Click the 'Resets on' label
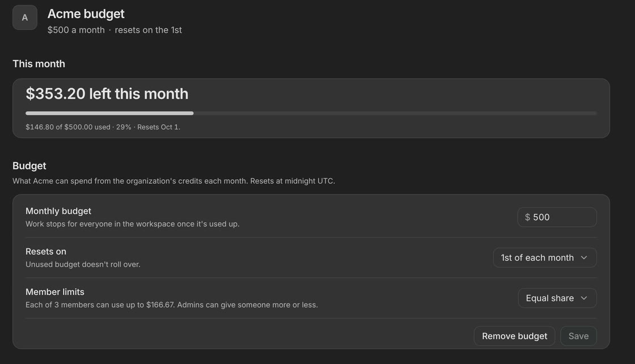Viewport: 635px width, 364px height. pos(46,251)
